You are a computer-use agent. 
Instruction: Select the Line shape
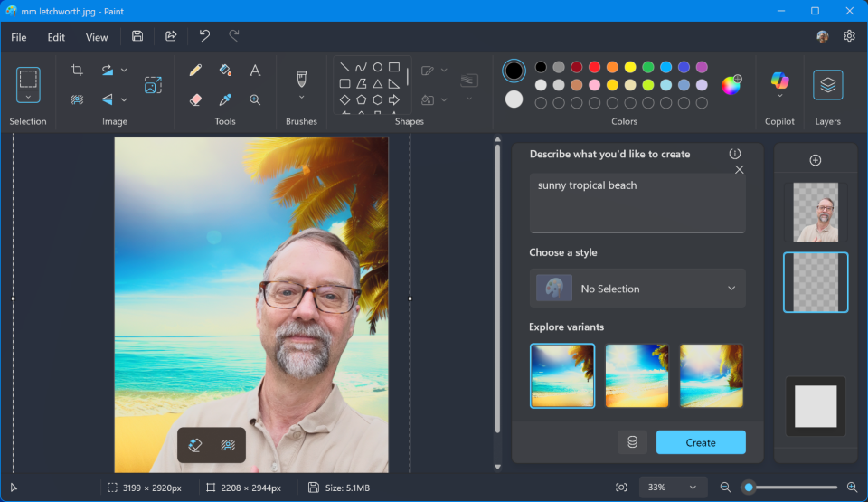344,67
